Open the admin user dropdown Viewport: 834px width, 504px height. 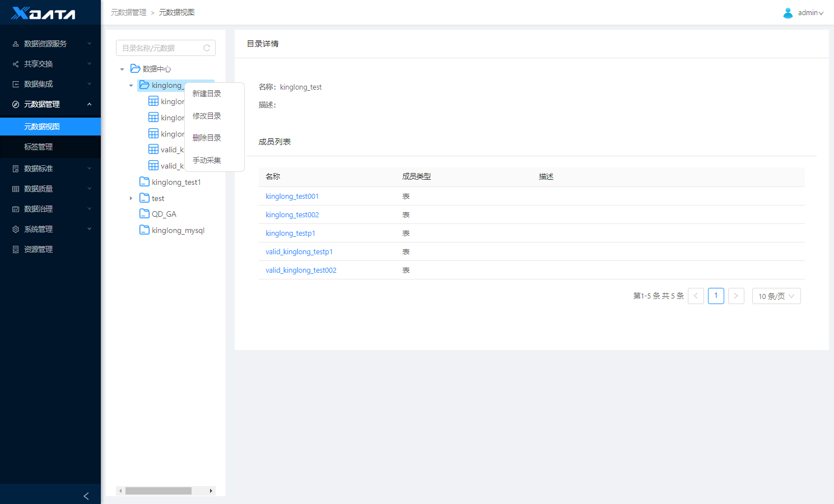point(810,13)
